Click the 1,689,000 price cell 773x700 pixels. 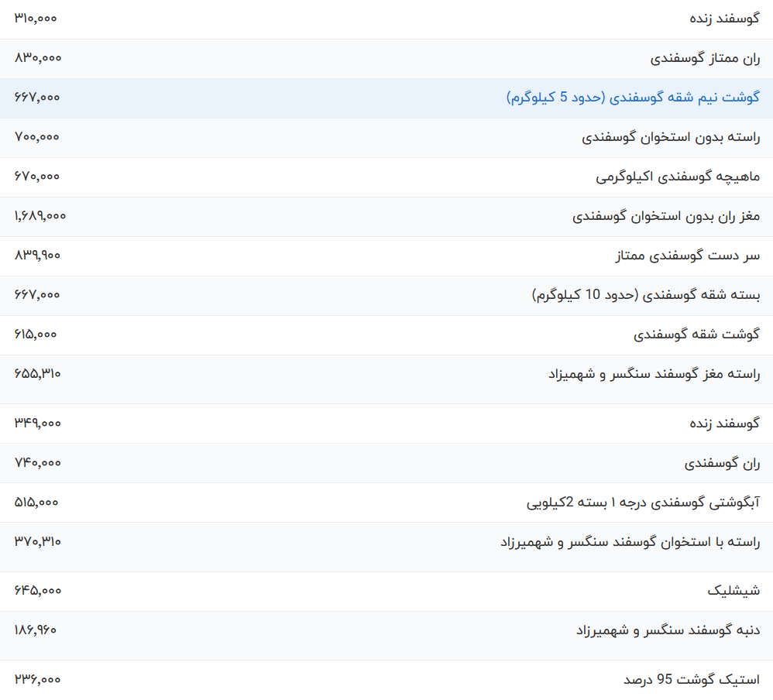[x=40, y=216]
